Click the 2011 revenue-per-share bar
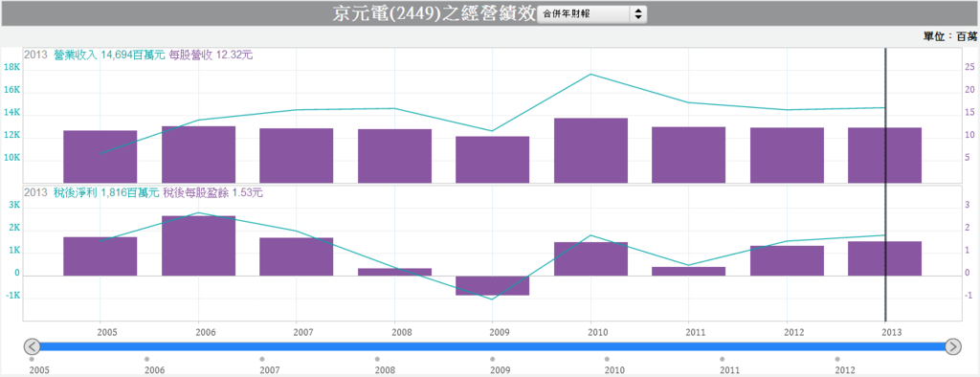The height and width of the screenshot is (377, 980). coord(689,154)
